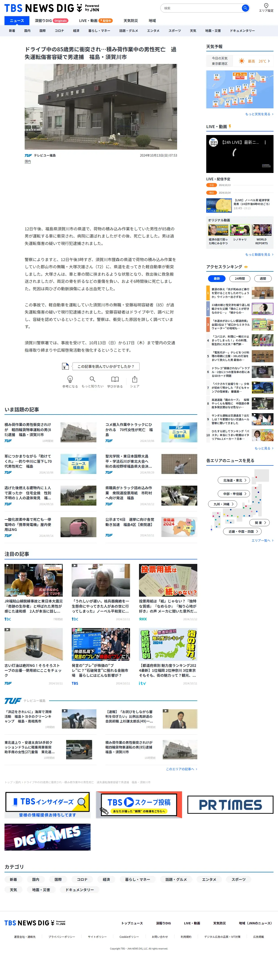The height and width of the screenshot is (980, 278).
Task: Expand the 関東 area button
Action: [260, 522]
